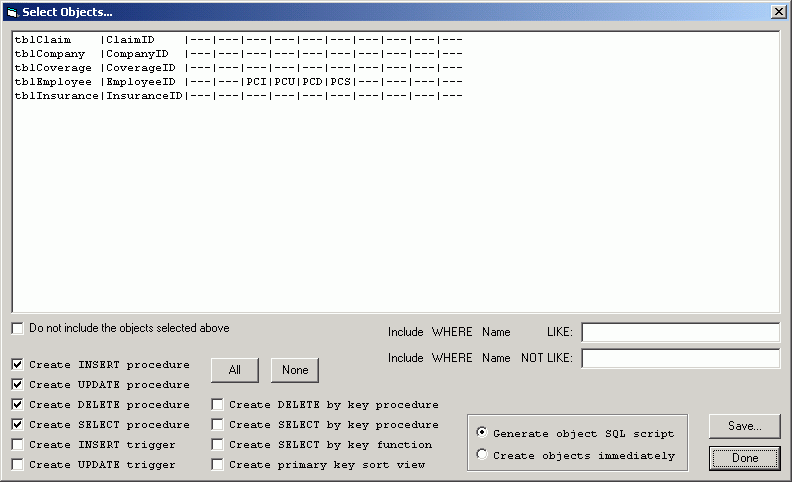The height and width of the screenshot is (482, 792).
Task: Enable 'Do not include the objects selected above'
Action: [x=18, y=328]
